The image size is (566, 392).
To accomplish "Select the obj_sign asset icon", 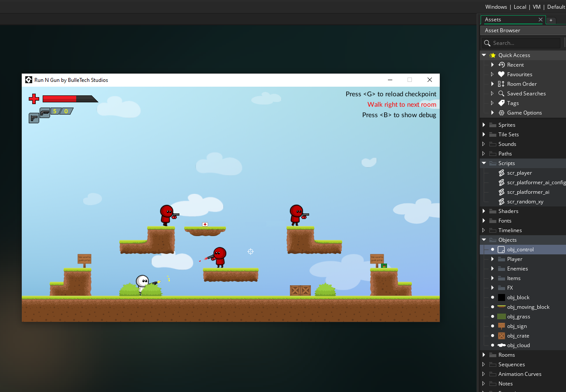I will 501,326.
